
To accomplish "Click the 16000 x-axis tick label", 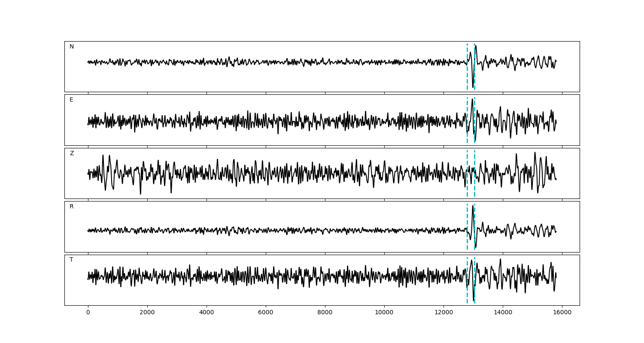I will point(562,313).
